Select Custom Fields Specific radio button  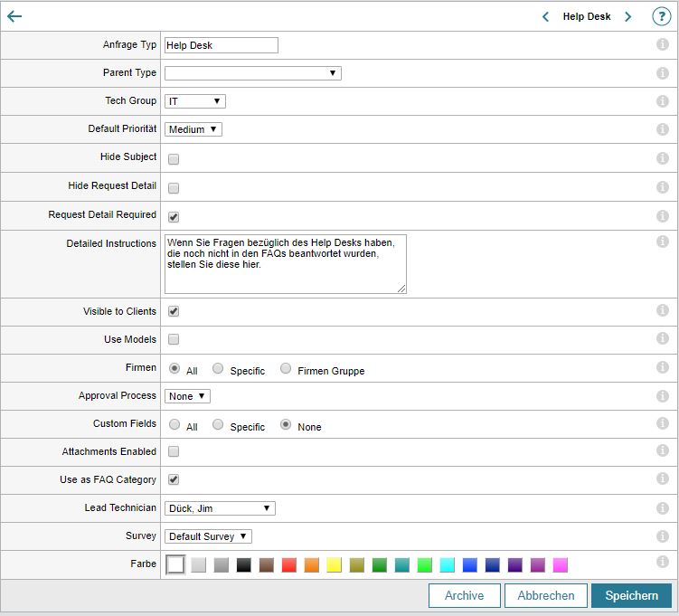tap(218, 424)
